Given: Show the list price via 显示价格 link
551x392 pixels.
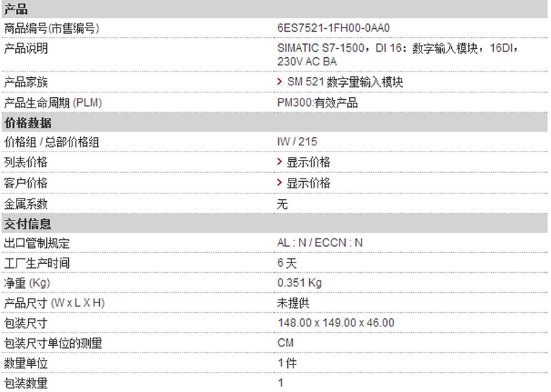Looking at the screenshot, I should pyautogui.click(x=309, y=162).
